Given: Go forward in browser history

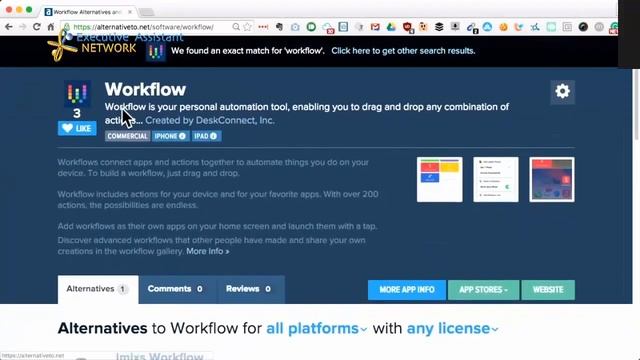Looking at the screenshot, I should point(22,27).
